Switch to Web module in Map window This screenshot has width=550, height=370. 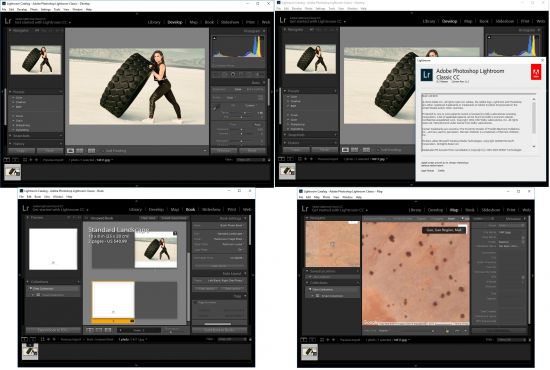526,210
